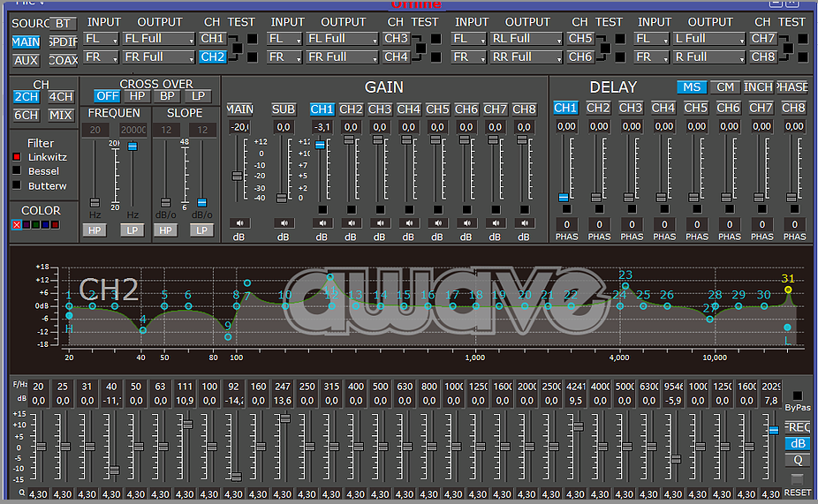This screenshot has height=504, width=818.
Task: Open the FL Full output dropdown for CH1
Action: pos(159,39)
